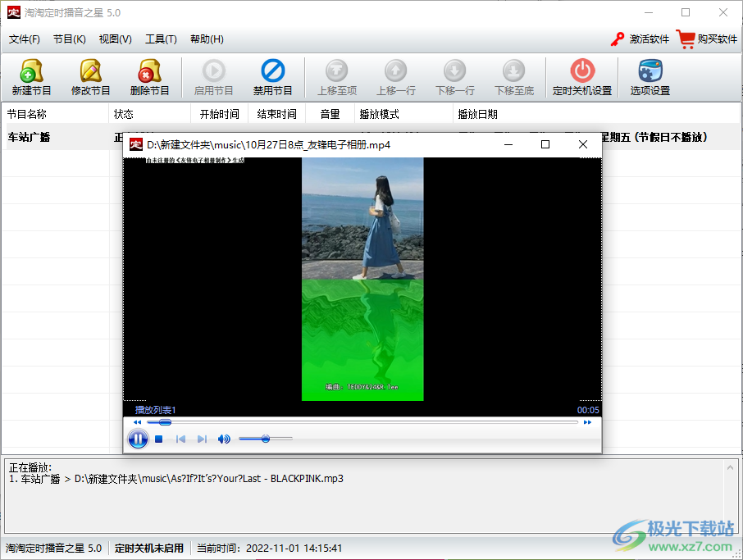The height and width of the screenshot is (560, 743).
Task: Click scroll-up arrow in the now-playing panel
Action: pos(730,467)
